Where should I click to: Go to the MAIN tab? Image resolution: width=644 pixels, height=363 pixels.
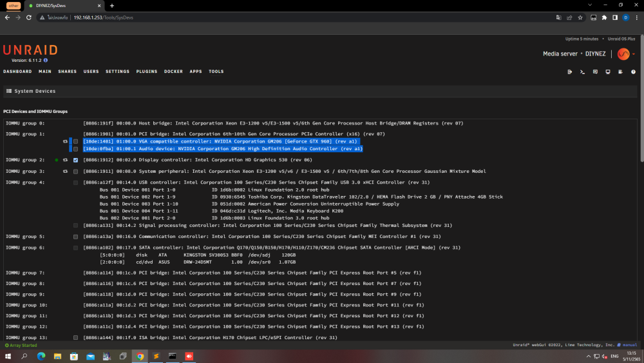point(45,72)
